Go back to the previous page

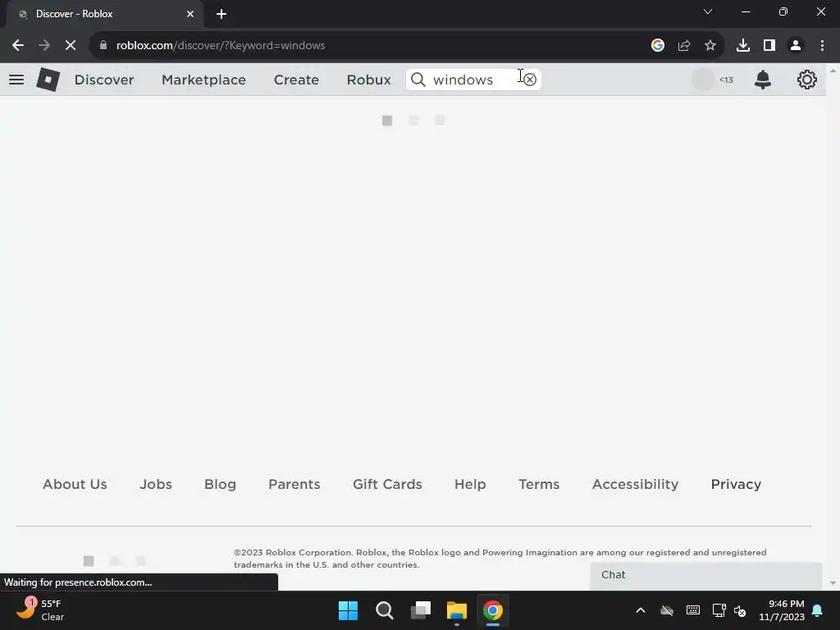[x=18, y=46]
